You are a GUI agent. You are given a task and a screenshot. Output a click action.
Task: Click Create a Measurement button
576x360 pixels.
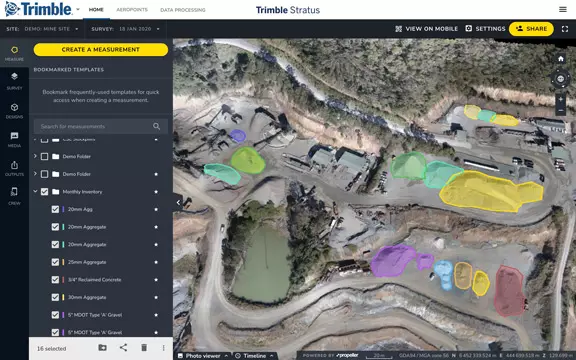[x=101, y=50]
